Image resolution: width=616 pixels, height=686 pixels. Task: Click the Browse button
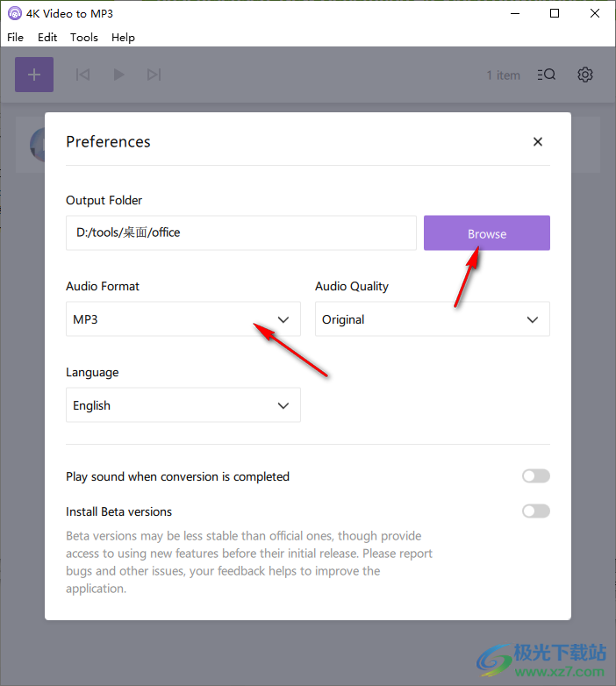[487, 232]
